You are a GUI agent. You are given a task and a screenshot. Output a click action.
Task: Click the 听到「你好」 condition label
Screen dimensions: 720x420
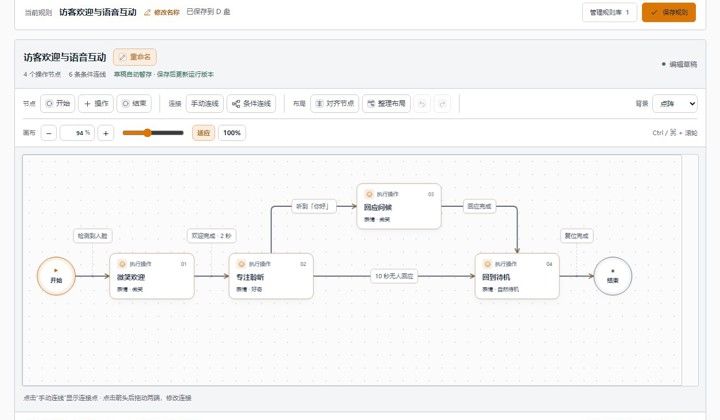click(x=314, y=207)
